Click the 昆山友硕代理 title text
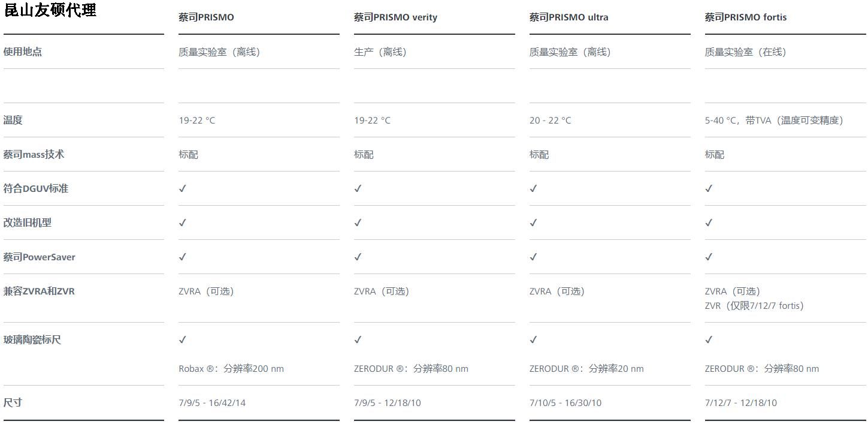The height and width of the screenshot is (424, 868). click(x=50, y=10)
